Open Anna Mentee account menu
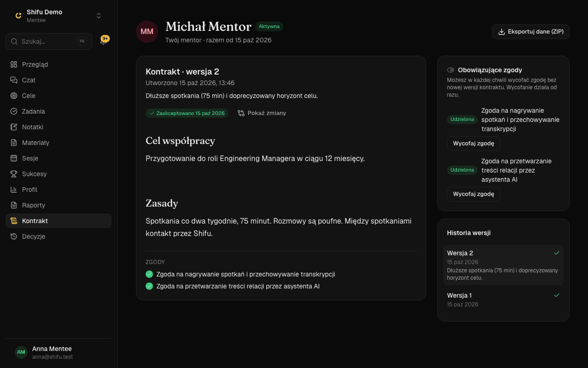 tap(58, 352)
